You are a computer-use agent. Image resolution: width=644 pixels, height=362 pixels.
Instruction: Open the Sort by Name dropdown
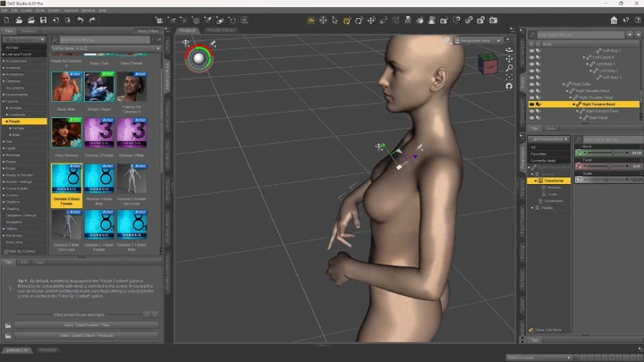coord(106,48)
